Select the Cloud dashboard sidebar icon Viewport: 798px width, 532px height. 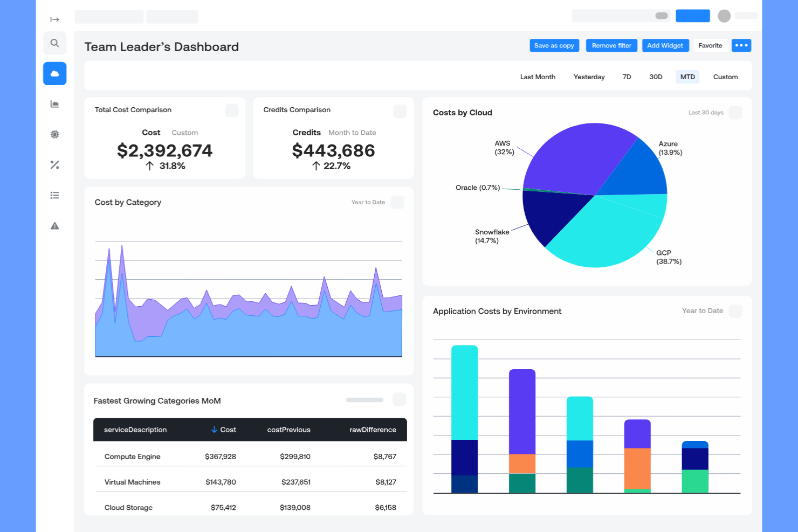(54, 73)
